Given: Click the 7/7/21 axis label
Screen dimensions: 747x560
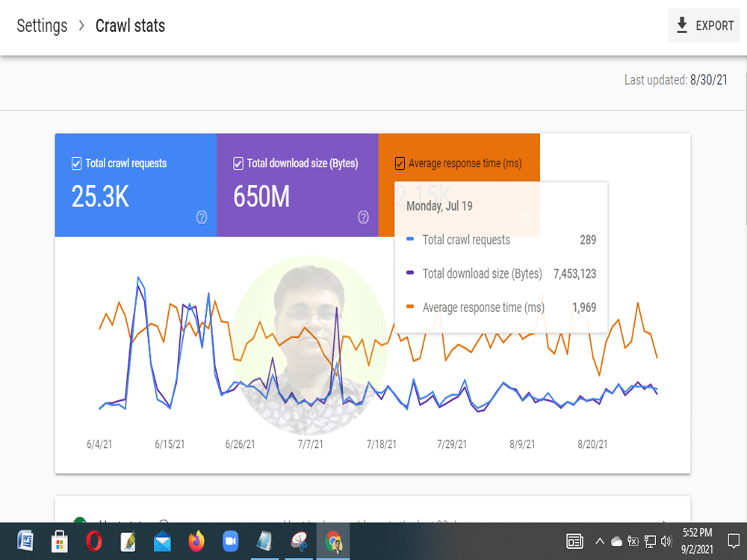Looking at the screenshot, I should click(x=311, y=444).
